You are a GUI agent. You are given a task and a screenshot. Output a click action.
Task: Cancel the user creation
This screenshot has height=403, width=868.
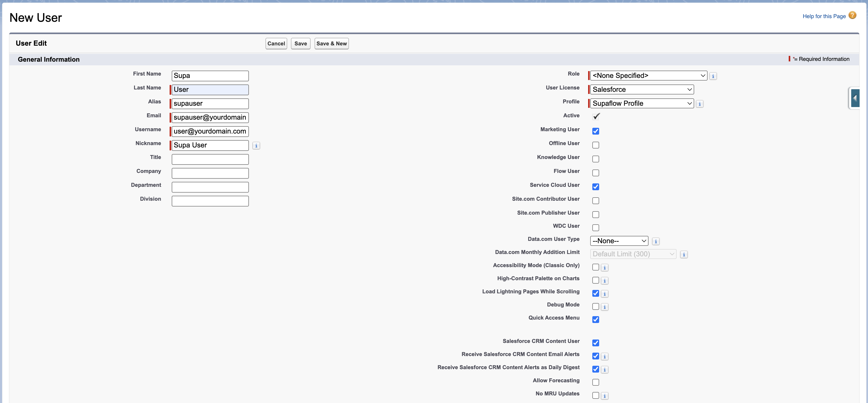(x=276, y=44)
